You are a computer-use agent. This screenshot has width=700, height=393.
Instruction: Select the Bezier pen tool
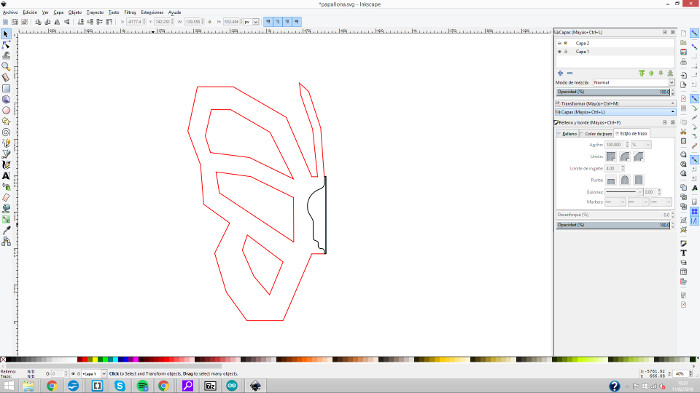6,154
